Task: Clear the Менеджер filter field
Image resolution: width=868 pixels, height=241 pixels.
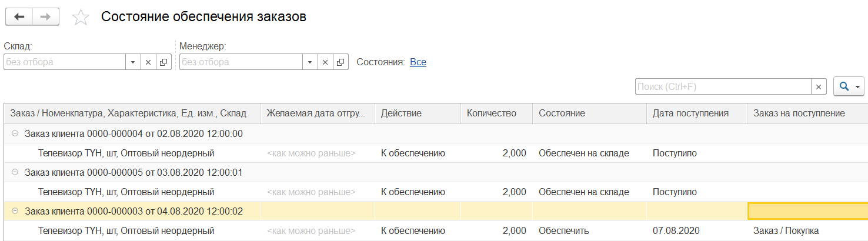Action: click(x=325, y=62)
